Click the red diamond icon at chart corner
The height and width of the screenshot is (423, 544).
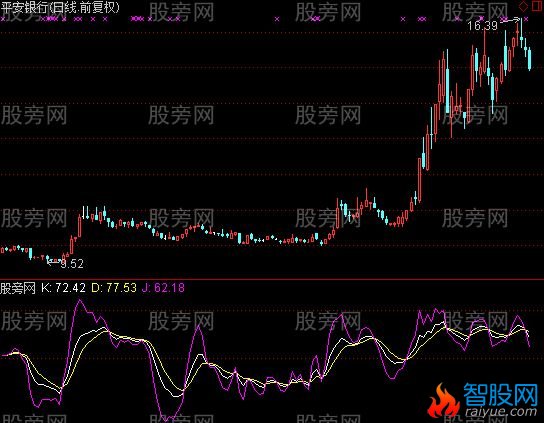coord(523,6)
